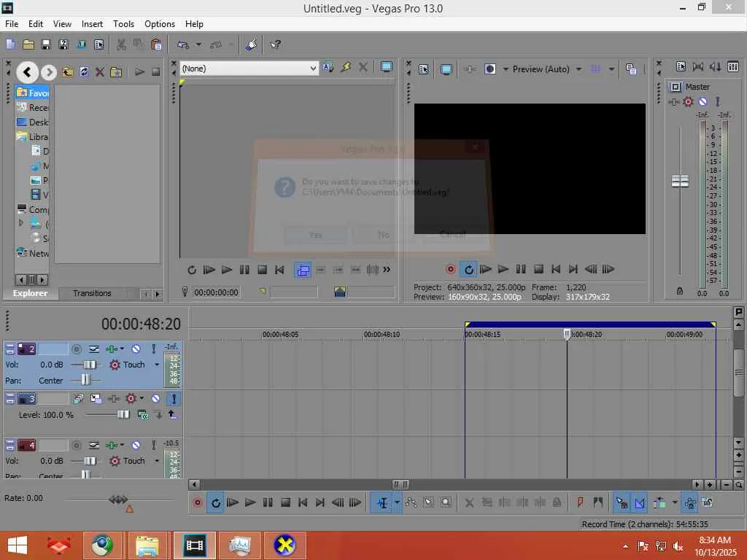Click Pause button in trimmer transport
Viewport: 747px width, 560px height.
(244, 270)
